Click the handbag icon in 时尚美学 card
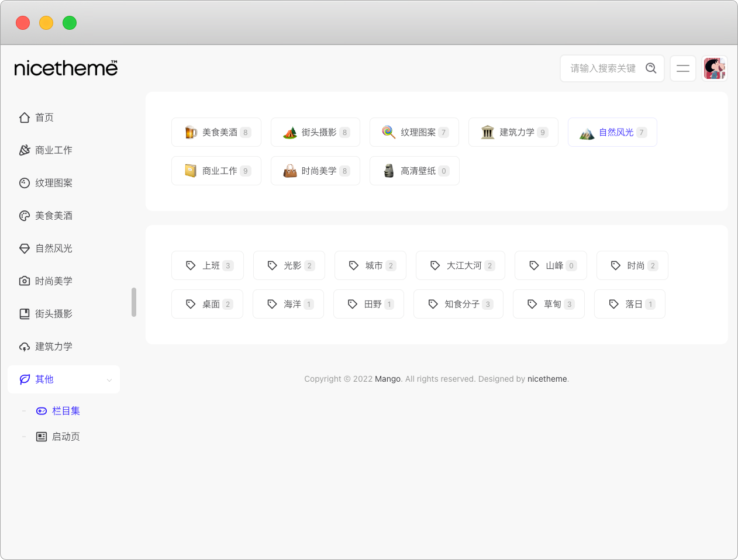Screen dimensions: 738x560 [290, 171]
